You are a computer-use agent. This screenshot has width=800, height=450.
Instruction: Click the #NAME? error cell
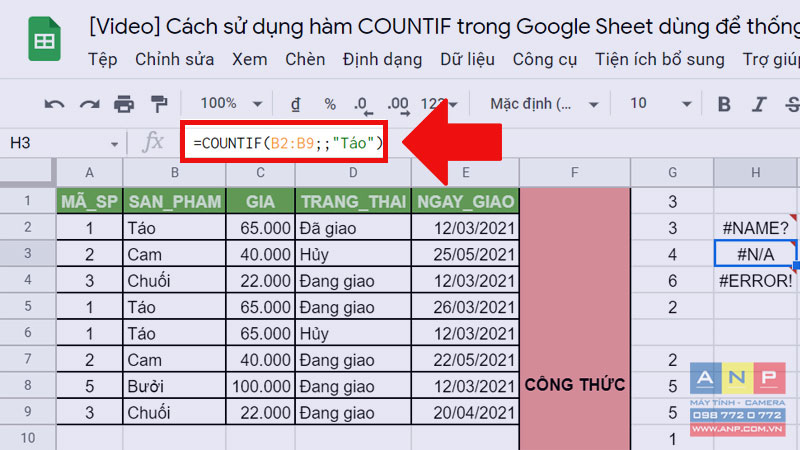pyautogui.click(x=756, y=228)
